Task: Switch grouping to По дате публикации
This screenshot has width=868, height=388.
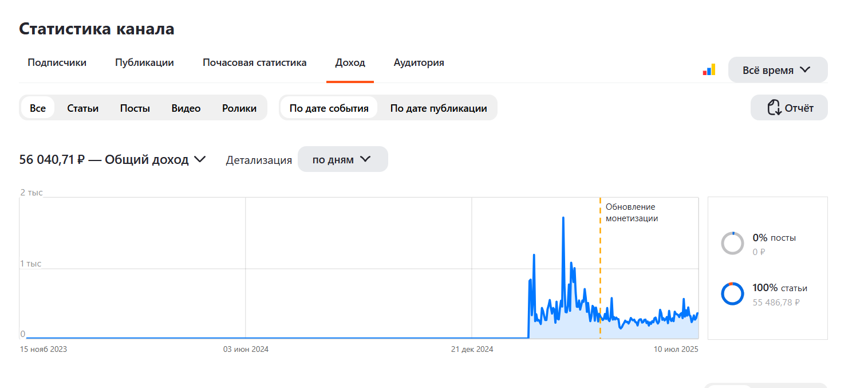Action: tap(439, 108)
